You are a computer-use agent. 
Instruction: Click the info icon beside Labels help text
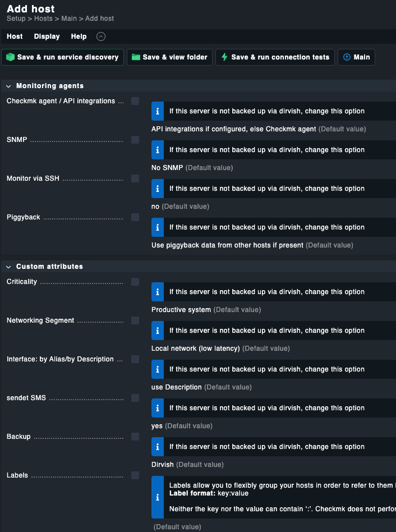pyautogui.click(x=158, y=497)
